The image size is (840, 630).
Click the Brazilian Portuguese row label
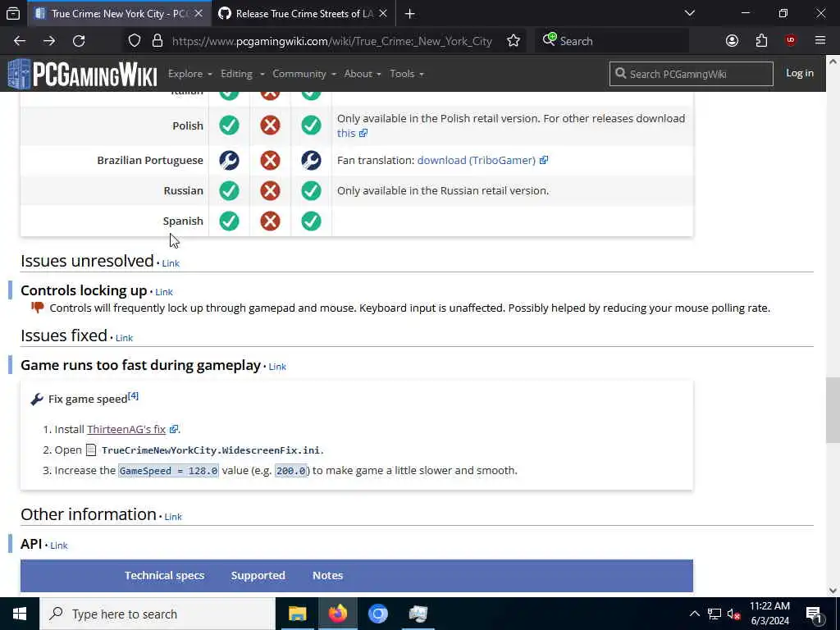click(150, 160)
